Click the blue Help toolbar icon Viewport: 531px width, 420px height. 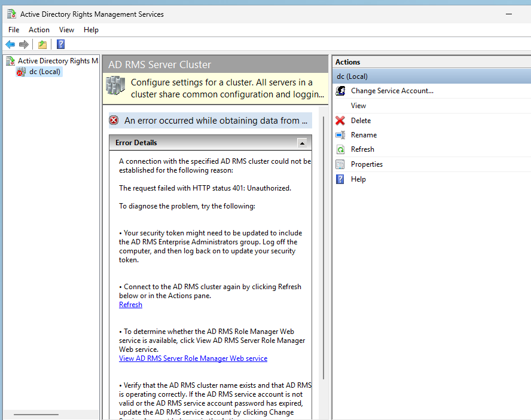tap(60, 44)
